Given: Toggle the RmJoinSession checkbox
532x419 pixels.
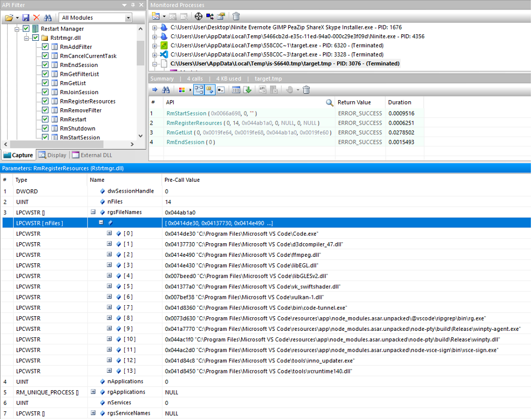Looking at the screenshot, I should click(45, 92).
